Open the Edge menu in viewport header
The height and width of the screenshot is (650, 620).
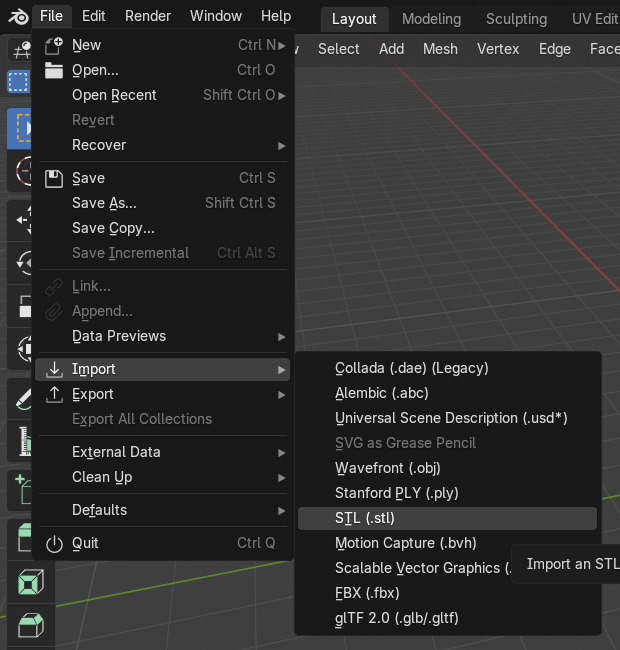pyautogui.click(x=555, y=49)
